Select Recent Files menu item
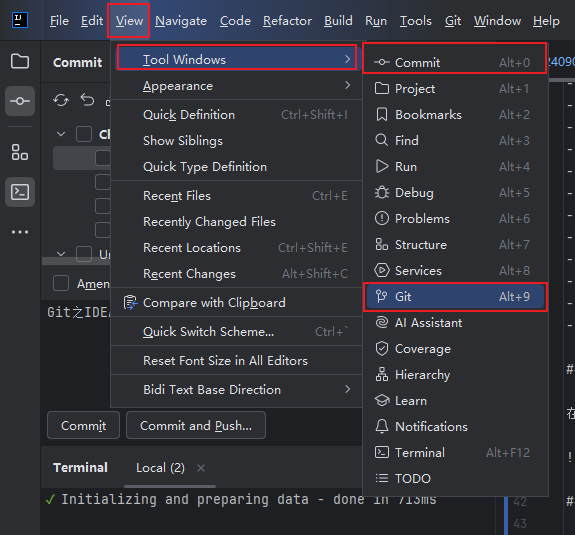The image size is (575, 535). pyautogui.click(x=237, y=196)
